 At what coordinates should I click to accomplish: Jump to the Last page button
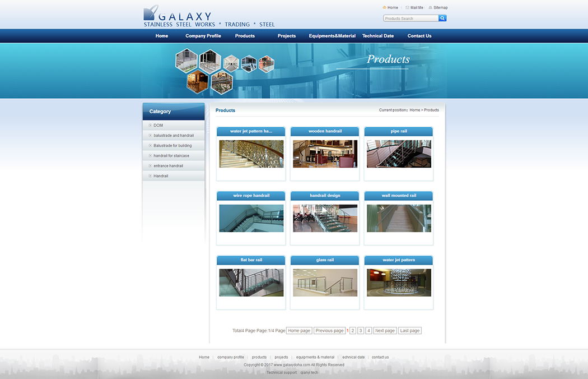click(x=410, y=331)
